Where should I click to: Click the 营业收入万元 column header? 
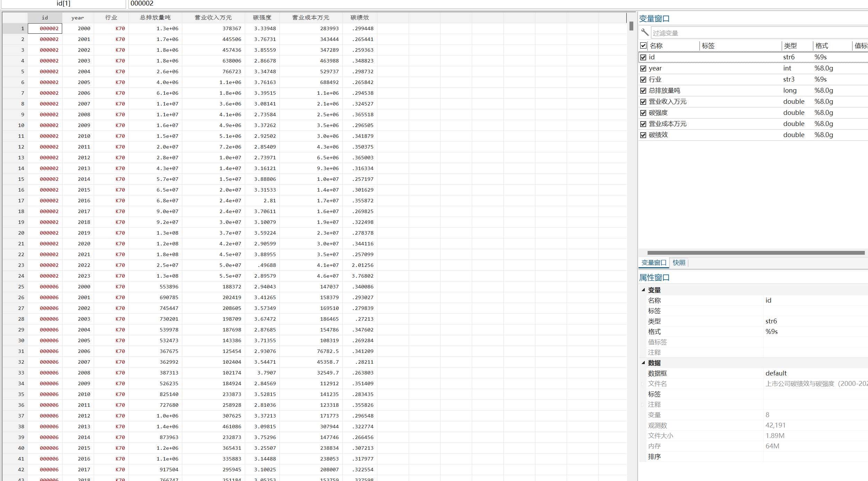(213, 18)
